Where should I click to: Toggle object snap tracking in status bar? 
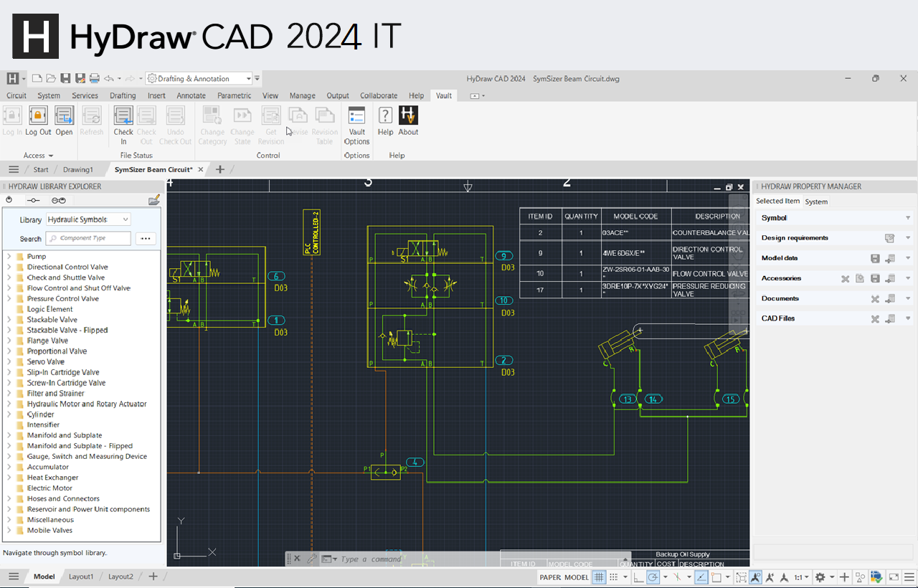[701, 577]
